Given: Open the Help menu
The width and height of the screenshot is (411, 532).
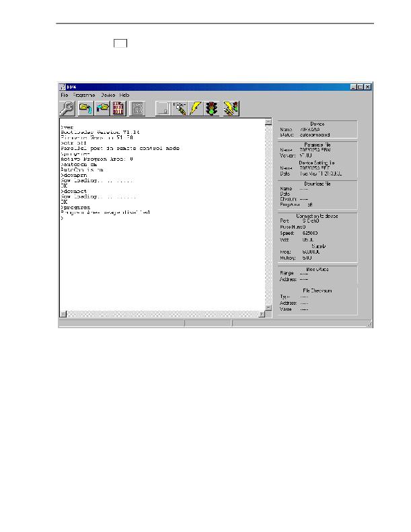Looking at the screenshot, I should click(124, 95).
